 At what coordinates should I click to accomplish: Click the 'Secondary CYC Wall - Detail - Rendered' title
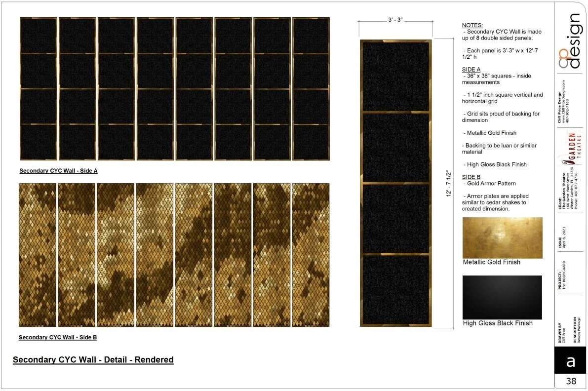click(x=93, y=359)
